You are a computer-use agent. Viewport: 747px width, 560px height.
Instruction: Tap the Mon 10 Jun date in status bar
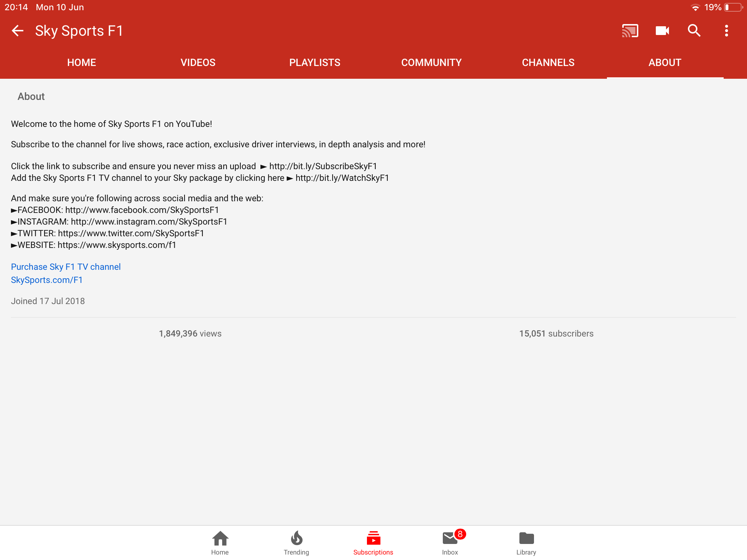coord(60,7)
